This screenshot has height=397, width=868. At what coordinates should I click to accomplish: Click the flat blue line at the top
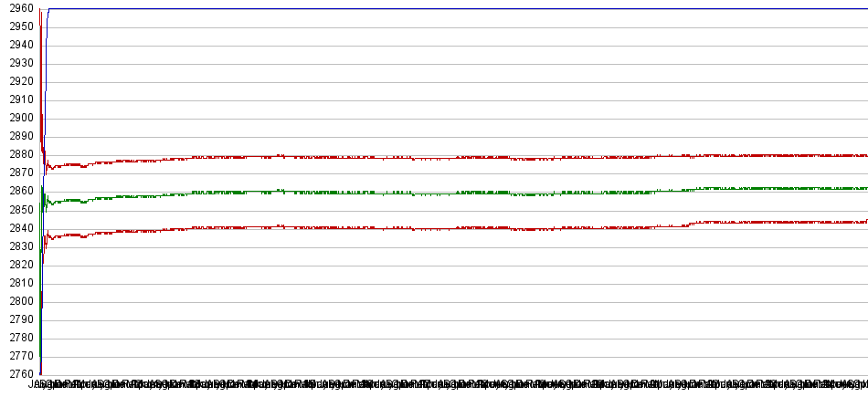pos(457,9)
